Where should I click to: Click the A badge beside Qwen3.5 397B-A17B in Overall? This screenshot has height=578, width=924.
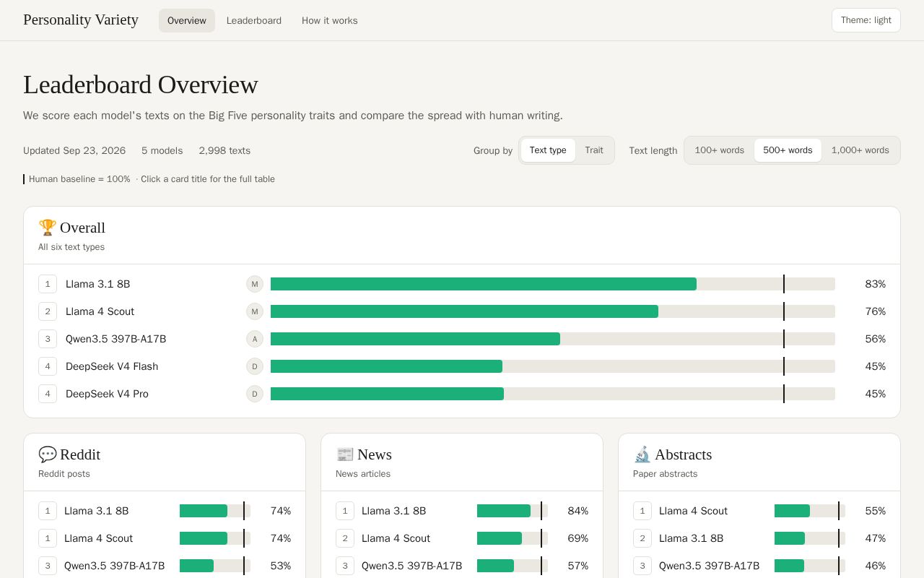255,339
